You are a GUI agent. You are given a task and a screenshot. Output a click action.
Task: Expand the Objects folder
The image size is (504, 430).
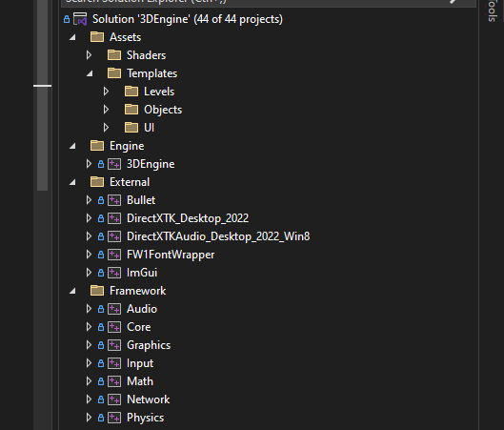coord(106,110)
